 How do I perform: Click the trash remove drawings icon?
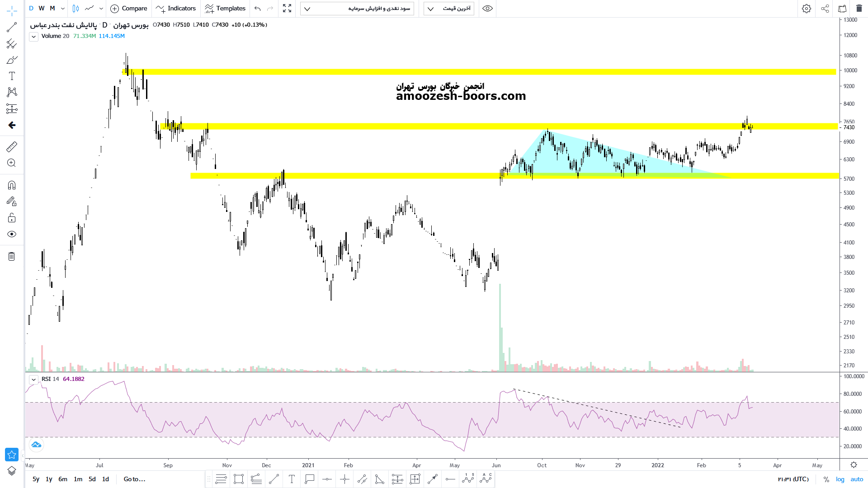point(12,257)
